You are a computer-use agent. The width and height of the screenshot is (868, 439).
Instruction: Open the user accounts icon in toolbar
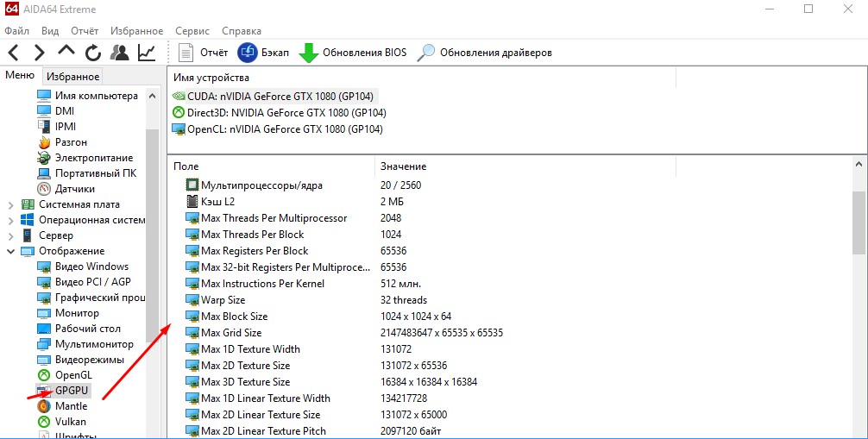[120, 53]
